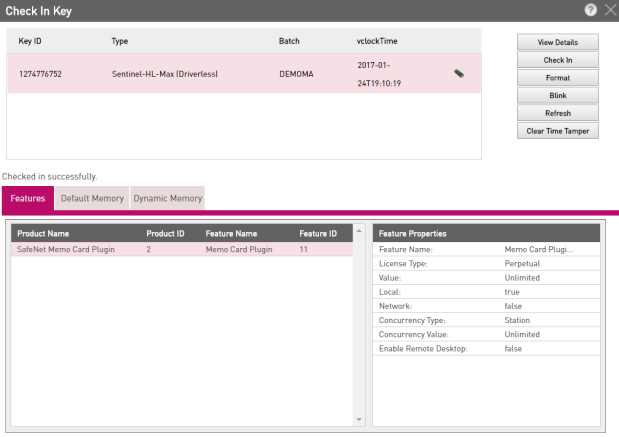Select key ID 1274776752
The image size is (619, 437).
tap(40, 74)
